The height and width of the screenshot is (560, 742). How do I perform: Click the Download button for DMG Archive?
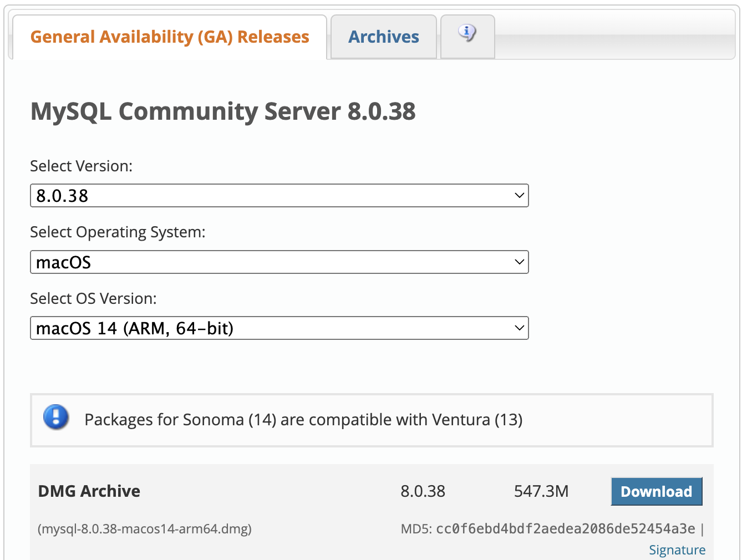(657, 491)
